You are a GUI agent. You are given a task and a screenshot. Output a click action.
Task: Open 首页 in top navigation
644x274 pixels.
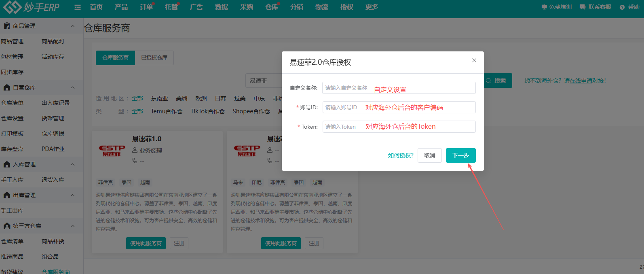[96, 7]
